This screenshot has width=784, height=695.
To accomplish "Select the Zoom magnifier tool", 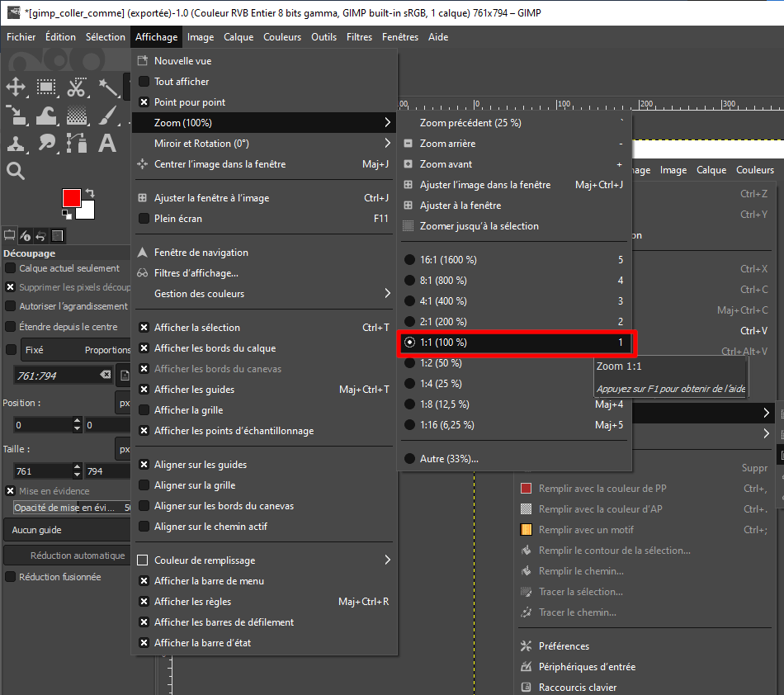I will tap(16, 171).
